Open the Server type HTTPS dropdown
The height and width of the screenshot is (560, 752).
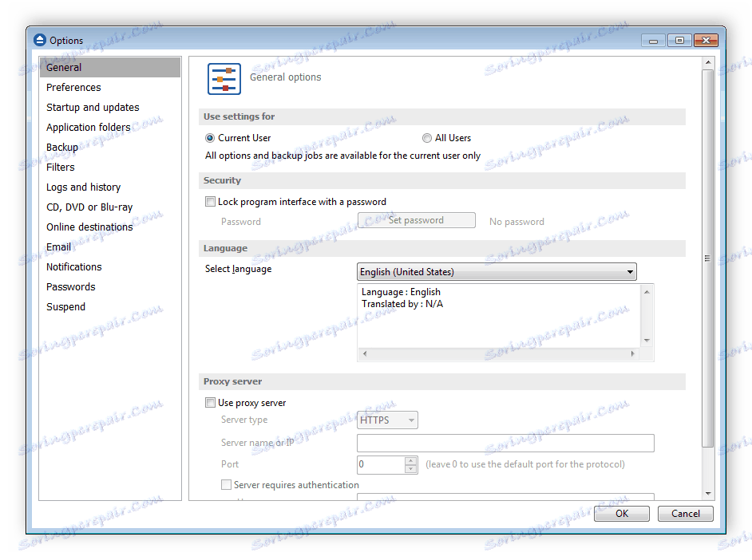click(387, 420)
